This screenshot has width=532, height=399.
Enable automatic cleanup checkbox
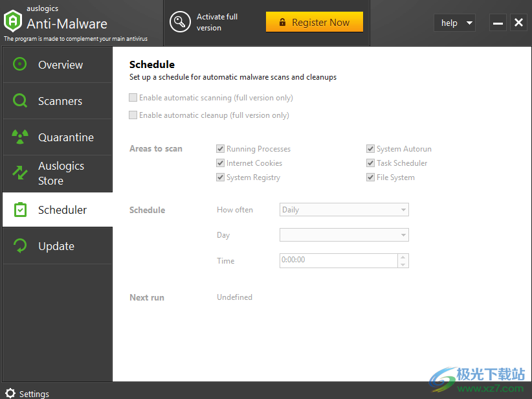[x=133, y=115]
